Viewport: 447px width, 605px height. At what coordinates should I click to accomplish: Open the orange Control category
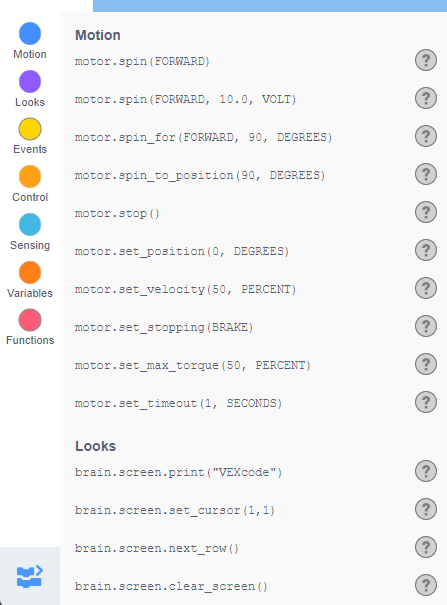(x=30, y=177)
